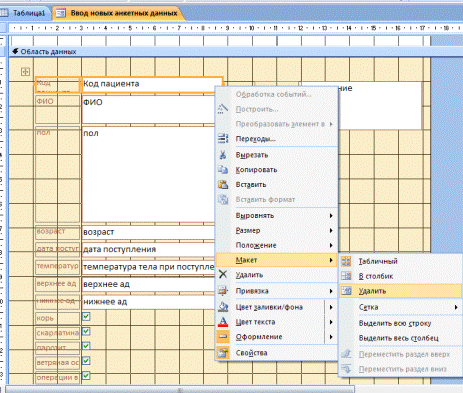The height and width of the screenshot is (393, 463).
Task: Toggle the корь checkbox
Action: pyautogui.click(x=86, y=317)
